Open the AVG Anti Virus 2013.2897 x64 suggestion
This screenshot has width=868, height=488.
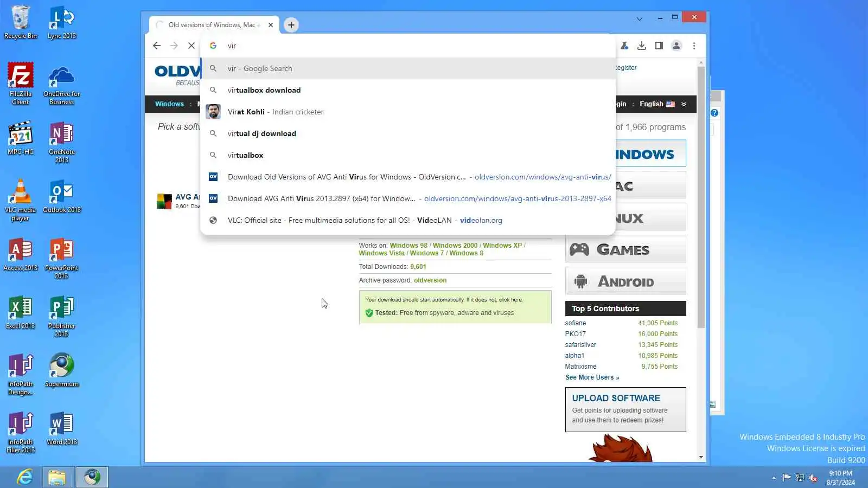click(x=408, y=198)
